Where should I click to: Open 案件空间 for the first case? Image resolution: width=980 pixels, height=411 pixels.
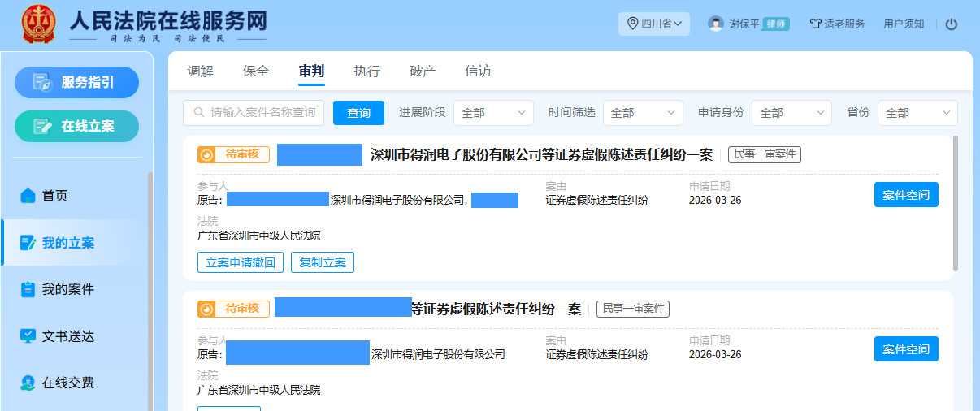point(906,195)
